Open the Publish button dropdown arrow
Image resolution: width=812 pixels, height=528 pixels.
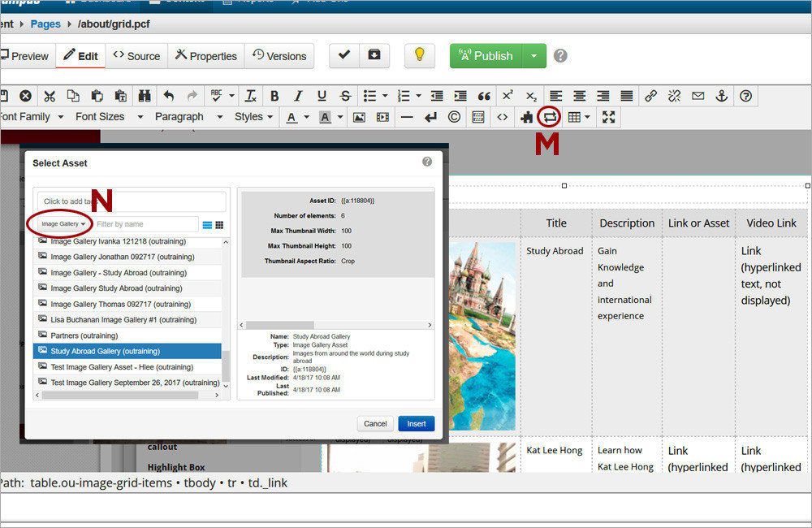533,56
